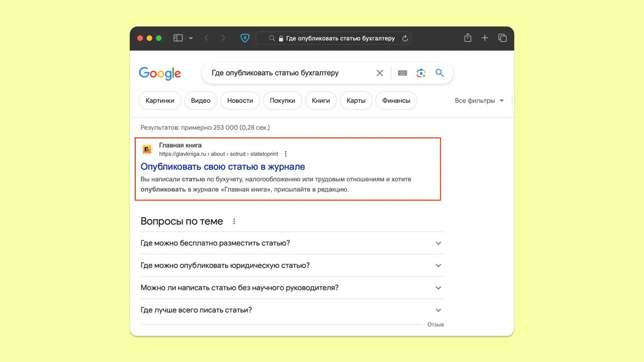Open the «Опубликовать свою статью в журнале» link
Viewport: 644px width, 362px height.
(223, 167)
